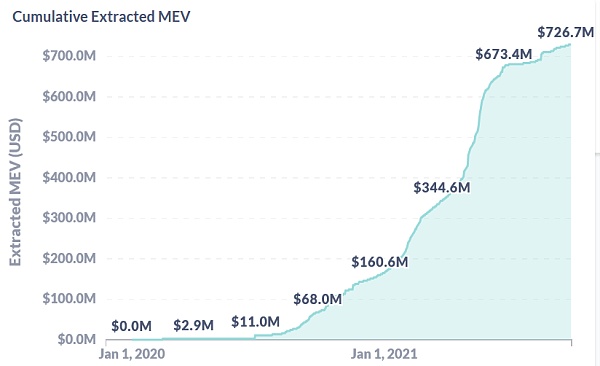Viewport: 600px width, 366px height.
Task: Click the Jan 1, 2020 axis label
Action: [x=132, y=354]
